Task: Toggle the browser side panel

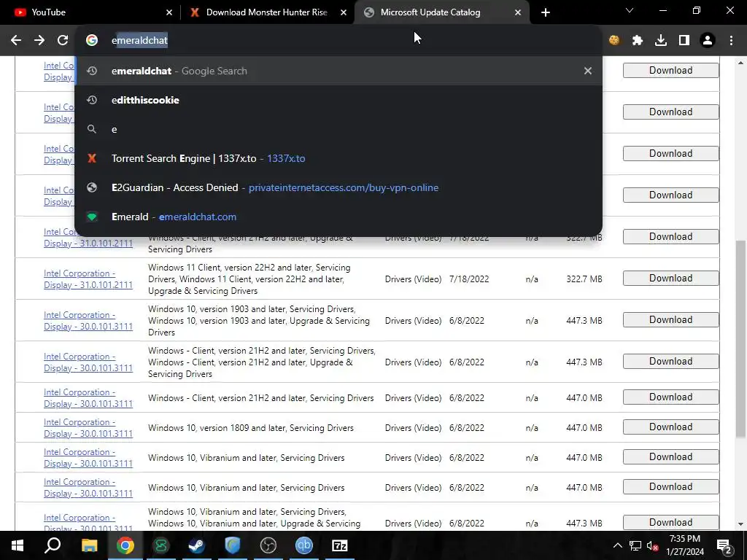Action: coord(684,41)
